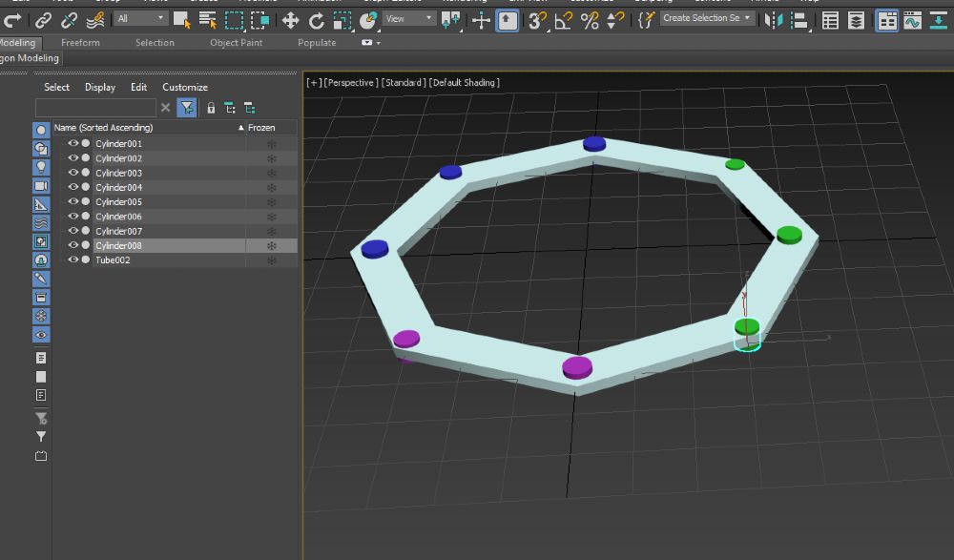Select Tube002 in the object list
The image size is (954, 560).
pyautogui.click(x=113, y=259)
